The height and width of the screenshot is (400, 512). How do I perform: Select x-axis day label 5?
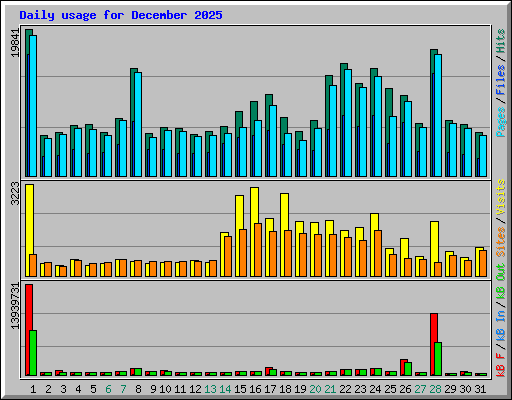pyautogui.click(x=93, y=389)
